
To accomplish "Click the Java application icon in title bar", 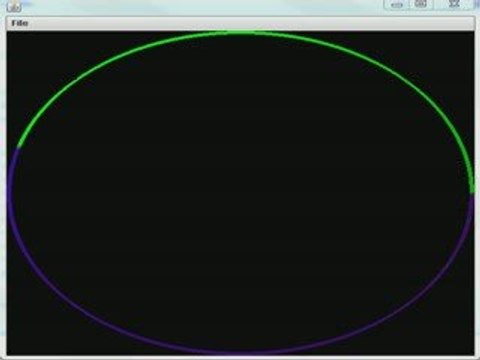I will click(14, 5).
